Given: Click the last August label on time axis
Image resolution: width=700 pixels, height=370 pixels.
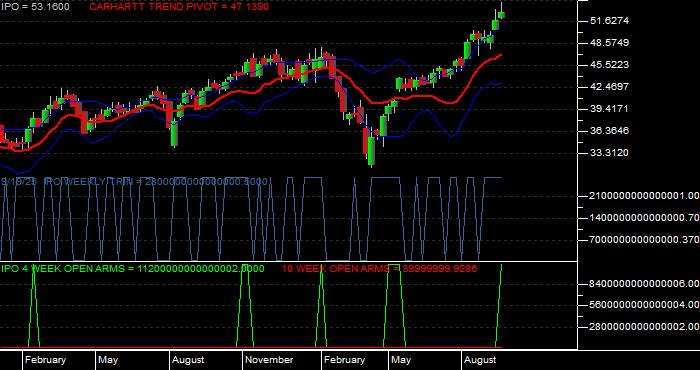Looking at the screenshot, I should (480, 360).
